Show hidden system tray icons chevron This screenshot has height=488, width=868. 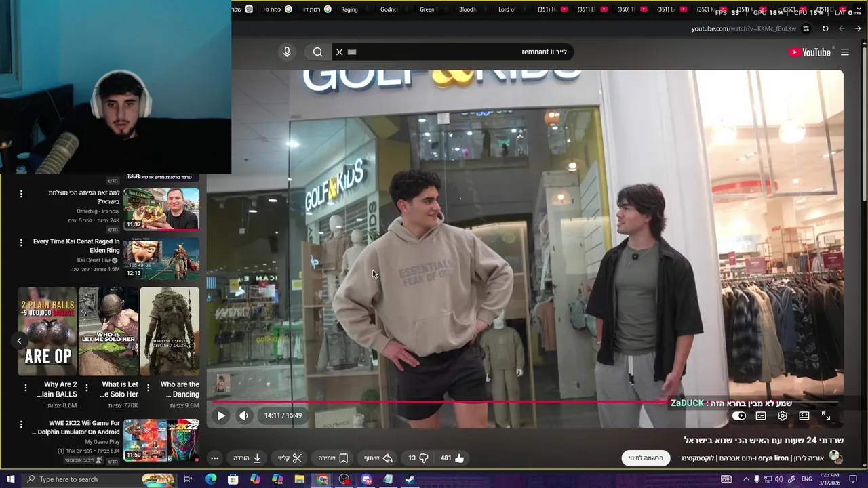pos(746,479)
